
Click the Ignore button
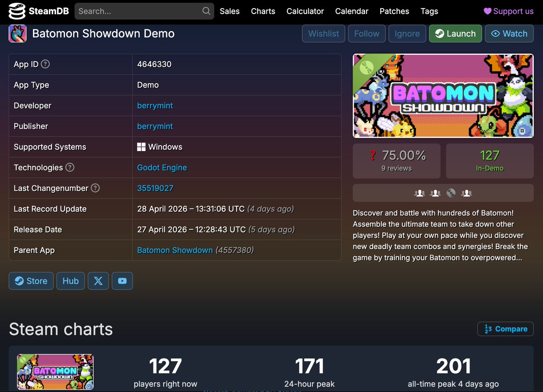point(407,33)
